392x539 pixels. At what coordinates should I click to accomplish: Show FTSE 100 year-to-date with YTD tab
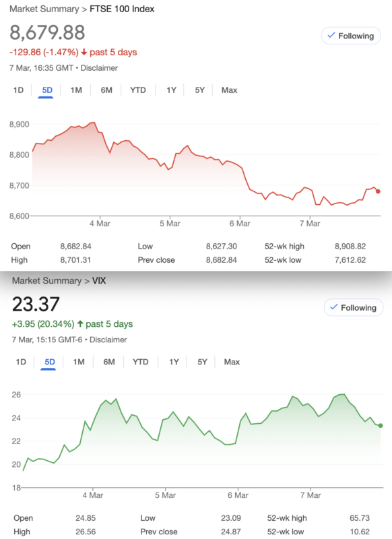click(x=138, y=90)
